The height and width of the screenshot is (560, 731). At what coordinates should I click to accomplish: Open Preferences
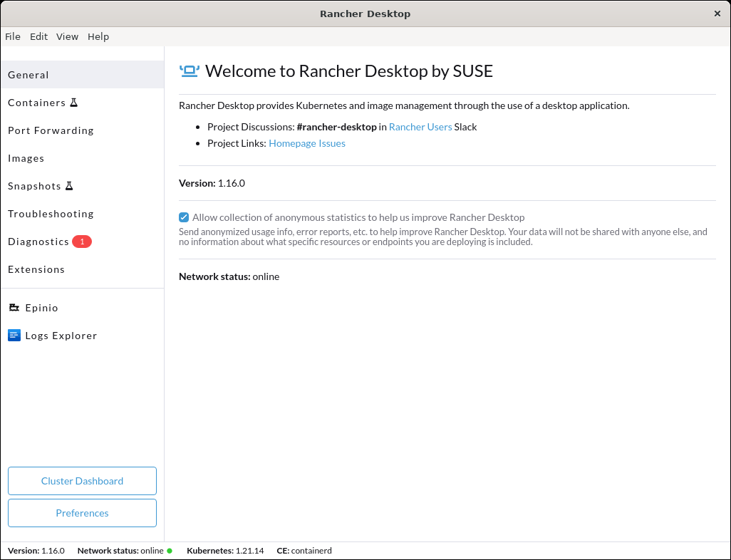click(x=82, y=513)
